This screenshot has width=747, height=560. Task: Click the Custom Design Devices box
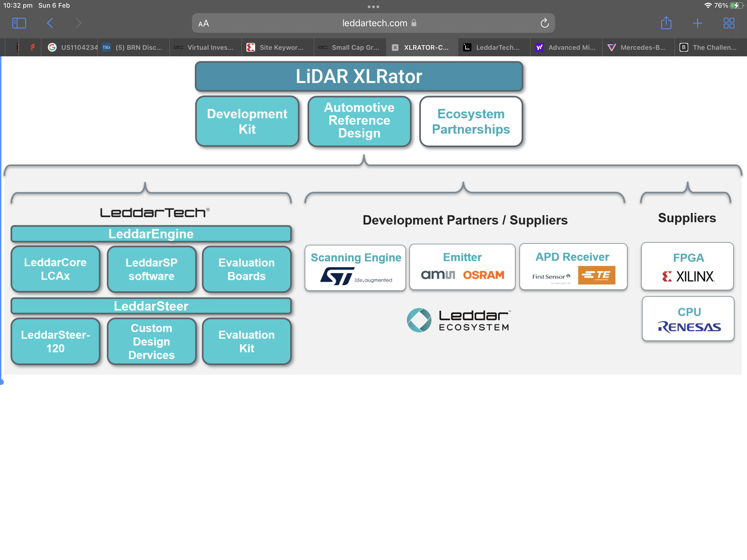[152, 342]
